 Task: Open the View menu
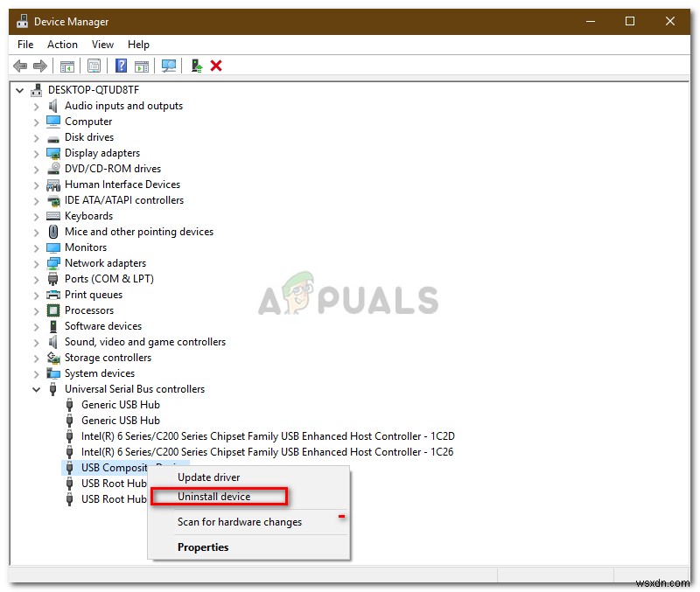(102, 44)
